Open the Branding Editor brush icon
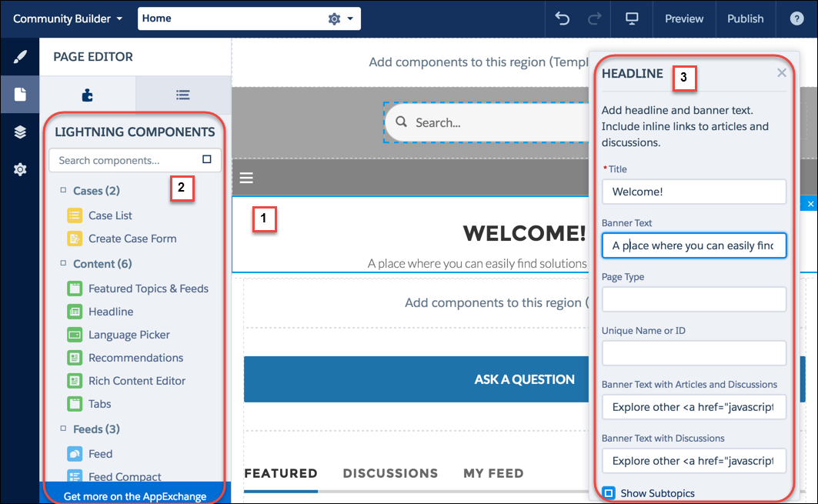This screenshot has width=818, height=504. (20, 57)
